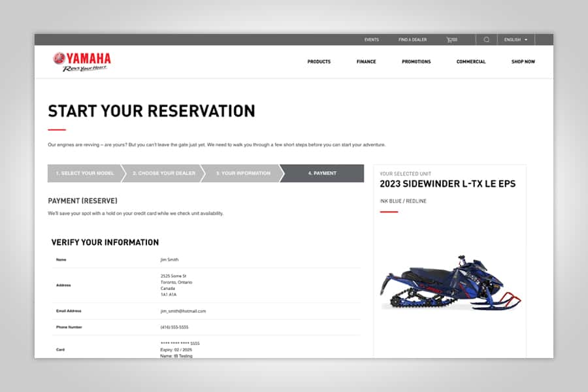588x392 pixels.
Task: Click the card Expiry: 02 / 2026 text
Action: pyautogui.click(x=176, y=350)
